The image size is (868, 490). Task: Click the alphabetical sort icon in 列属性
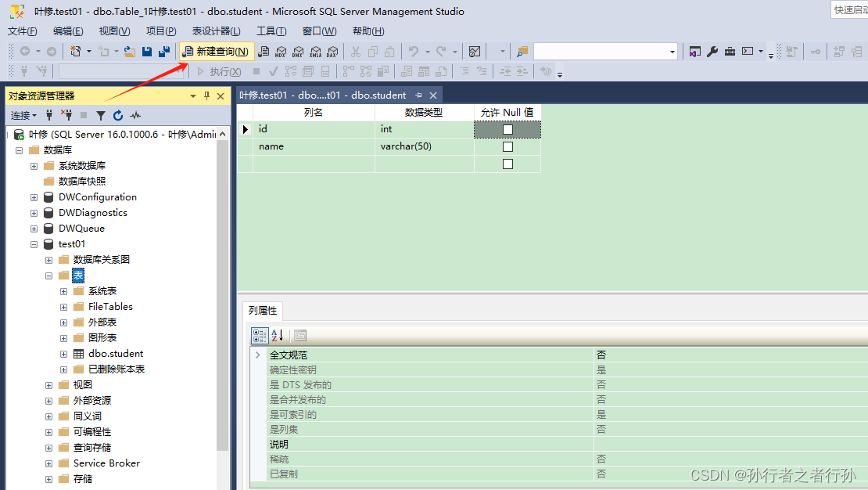click(278, 335)
